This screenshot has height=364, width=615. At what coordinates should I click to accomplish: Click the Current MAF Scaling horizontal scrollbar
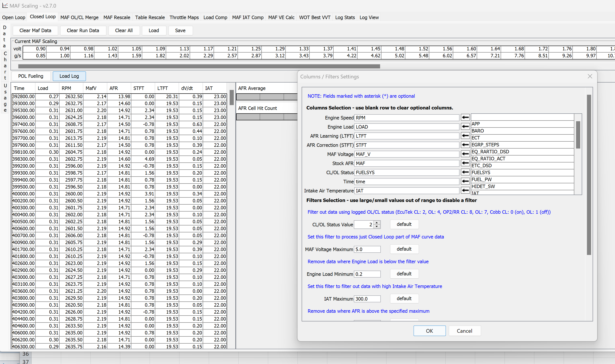point(199,66)
